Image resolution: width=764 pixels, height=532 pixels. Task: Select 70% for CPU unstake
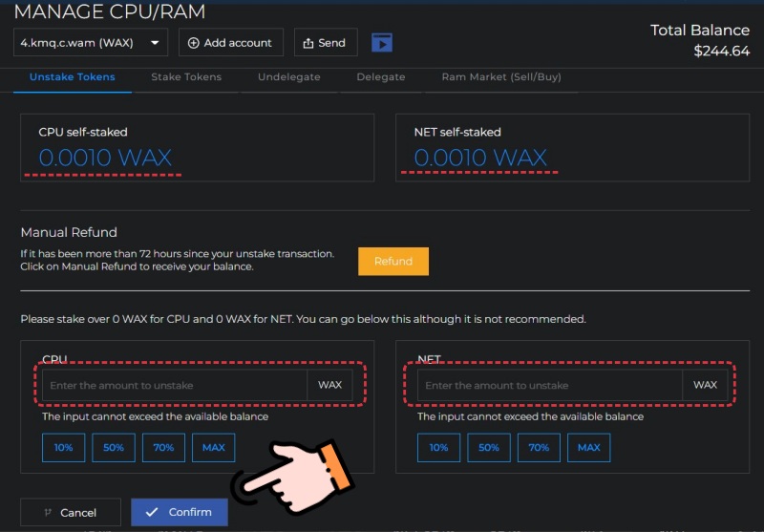pos(163,447)
